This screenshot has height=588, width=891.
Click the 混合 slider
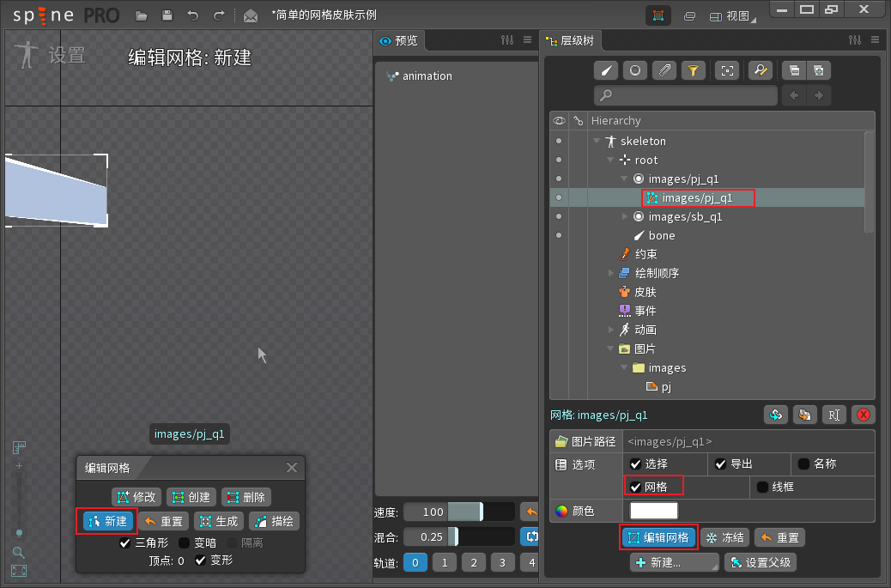458,536
